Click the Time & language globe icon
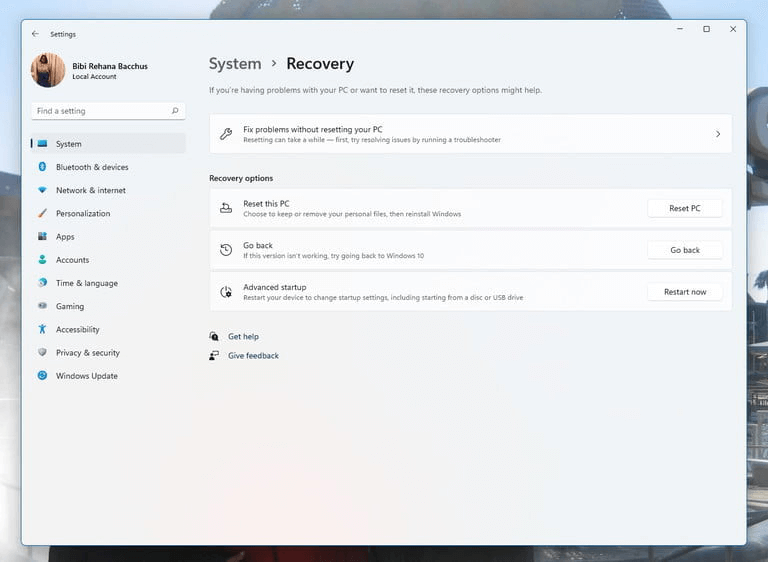 (x=43, y=283)
